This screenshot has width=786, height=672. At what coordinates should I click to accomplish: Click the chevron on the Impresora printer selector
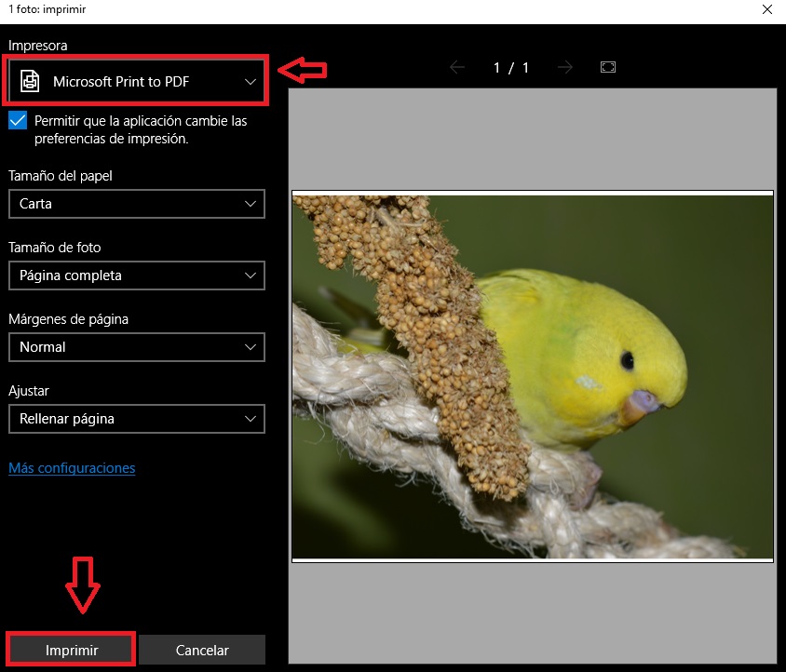pyautogui.click(x=251, y=82)
